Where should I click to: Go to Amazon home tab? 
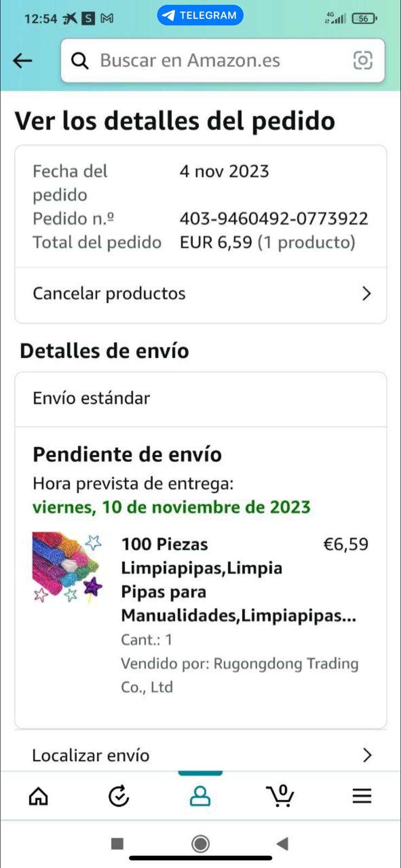pos(38,796)
